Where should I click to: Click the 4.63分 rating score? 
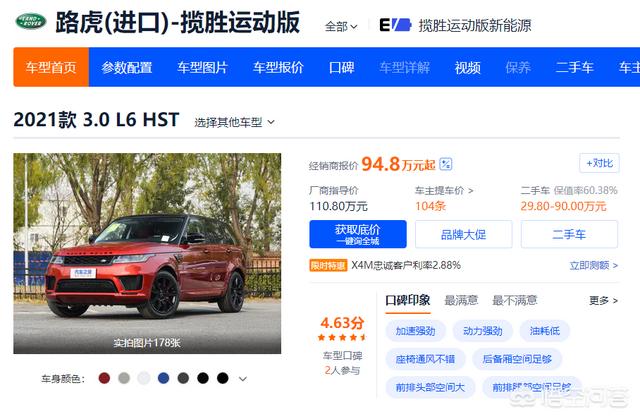pos(342,323)
